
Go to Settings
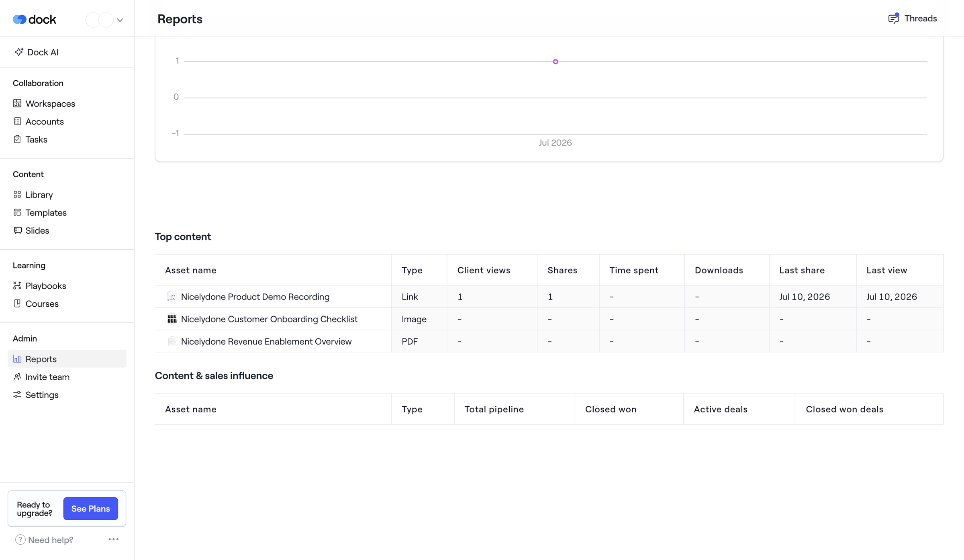[42, 395]
